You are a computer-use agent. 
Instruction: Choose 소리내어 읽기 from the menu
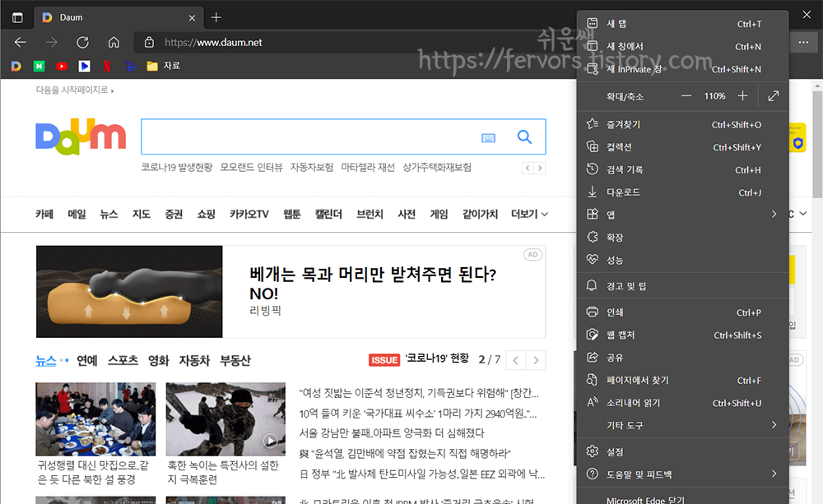pos(682,402)
